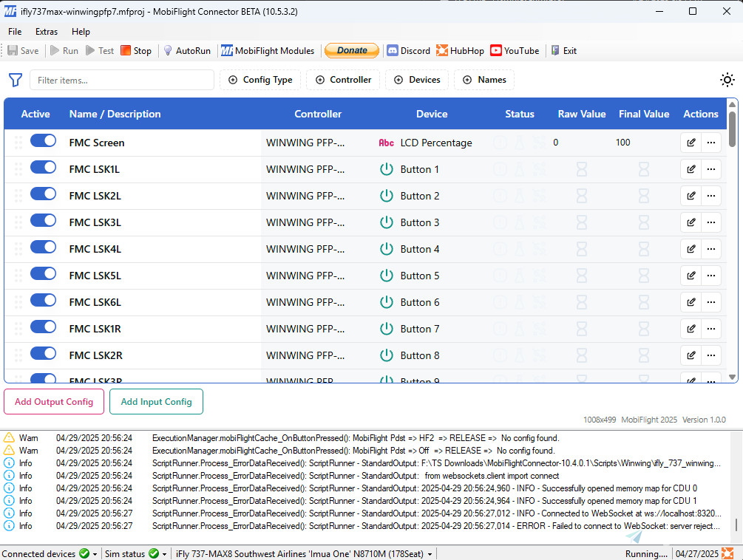Turn off the FMC LSK3L toggle
This screenshot has width=743, height=560.
43,221
